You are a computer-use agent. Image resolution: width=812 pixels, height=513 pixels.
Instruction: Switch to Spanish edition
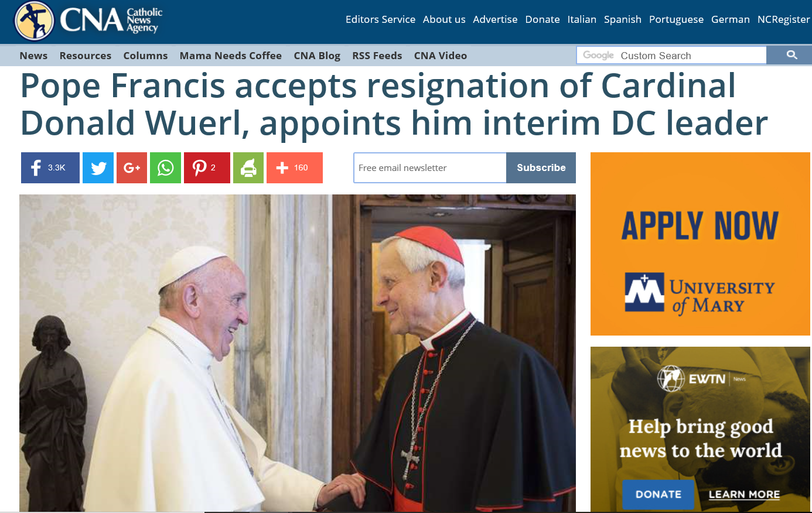pos(623,19)
